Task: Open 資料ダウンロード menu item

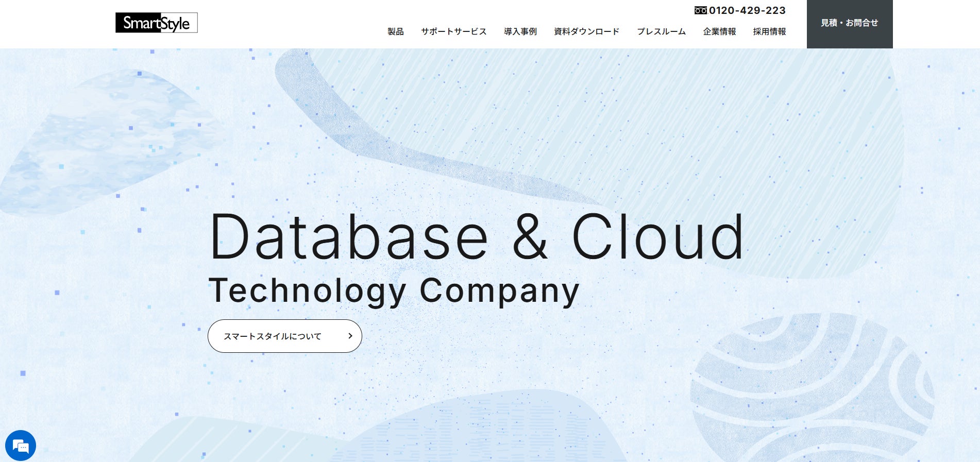Action: coord(586,31)
